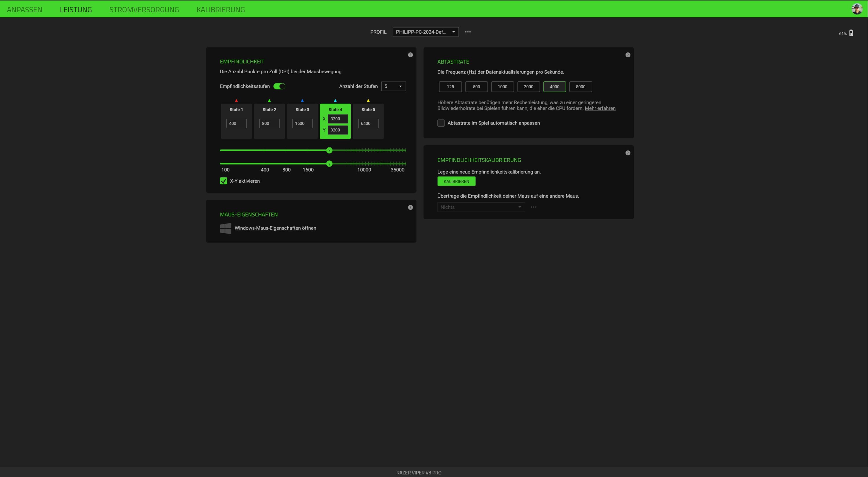
Task: Click the help icon in Empfindlichkeit panel
Action: coord(410,55)
